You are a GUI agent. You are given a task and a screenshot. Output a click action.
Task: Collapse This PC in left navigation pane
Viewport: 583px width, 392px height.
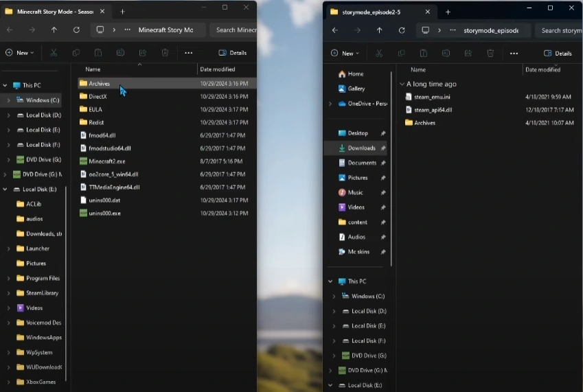pos(5,85)
